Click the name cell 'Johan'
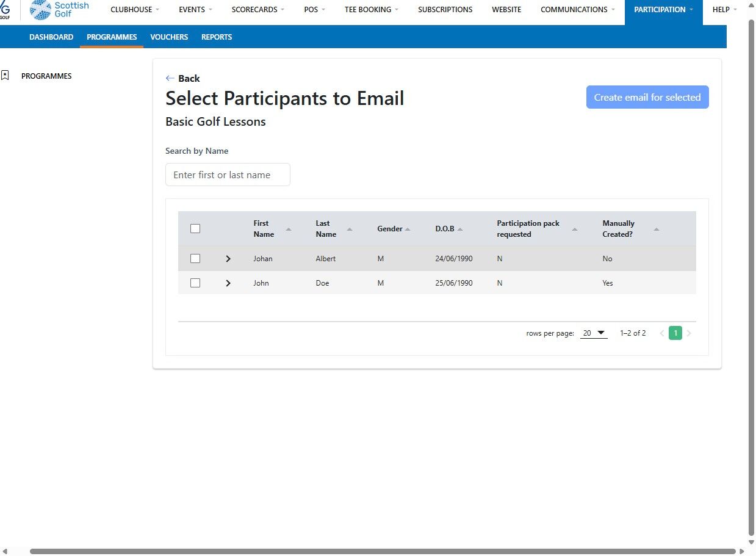Screen dimensions: 756x556 pyautogui.click(x=263, y=259)
